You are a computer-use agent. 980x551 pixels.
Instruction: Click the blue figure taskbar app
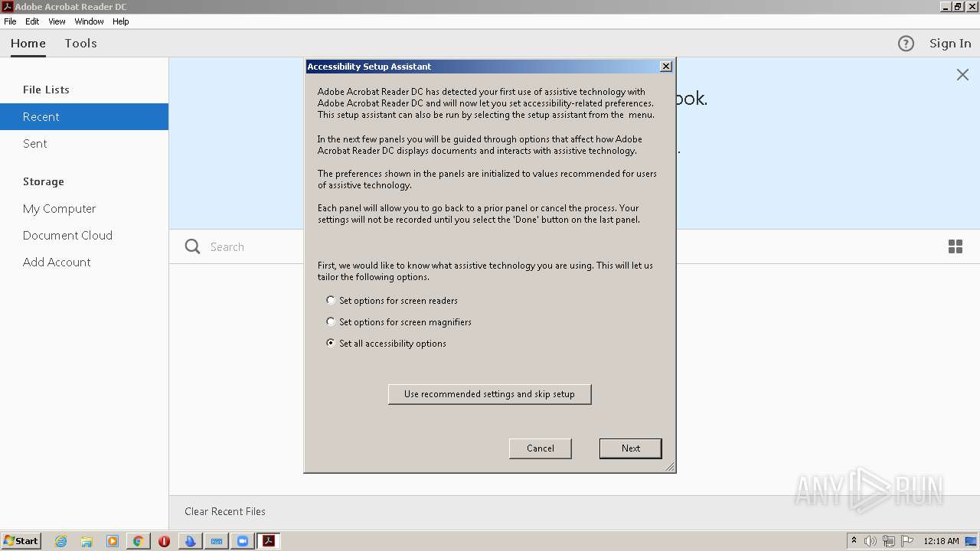pyautogui.click(x=190, y=541)
